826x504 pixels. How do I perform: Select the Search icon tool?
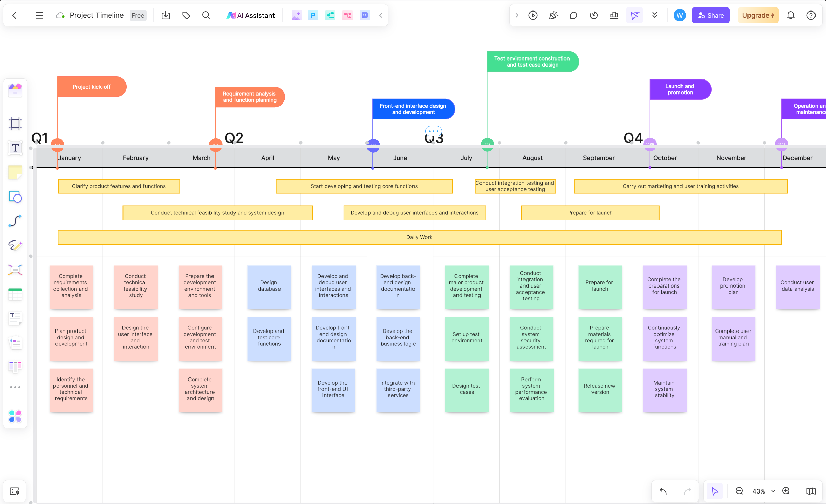tap(206, 15)
